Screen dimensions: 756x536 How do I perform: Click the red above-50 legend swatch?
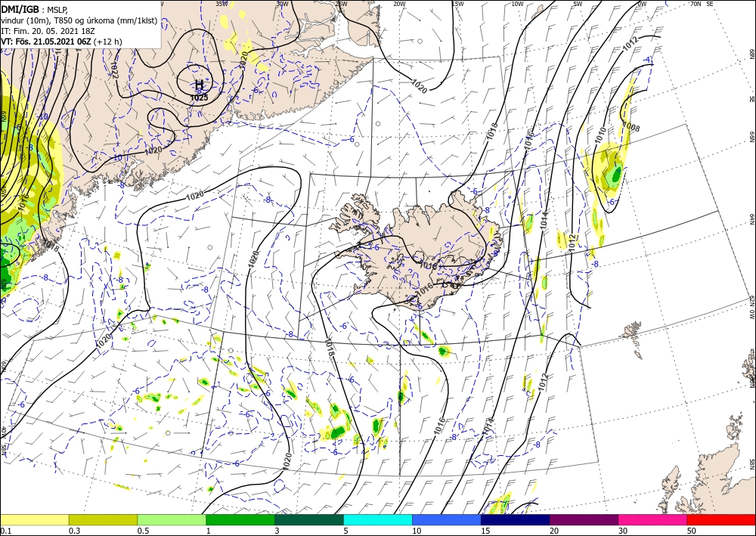(721, 519)
